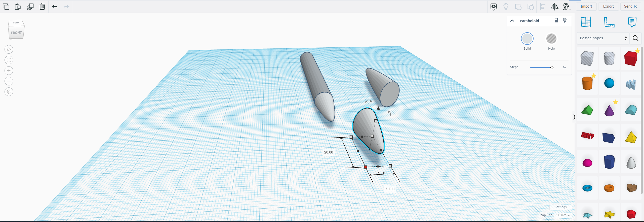Screen dimensions: 644x222
Task: Collapse the Paraboloid inspector panel
Action: pos(512,21)
